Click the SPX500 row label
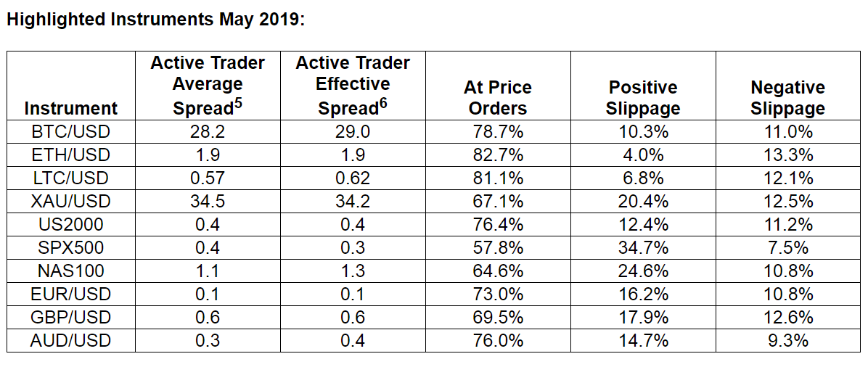This screenshot has width=868, height=367. pyautogui.click(x=70, y=248)
